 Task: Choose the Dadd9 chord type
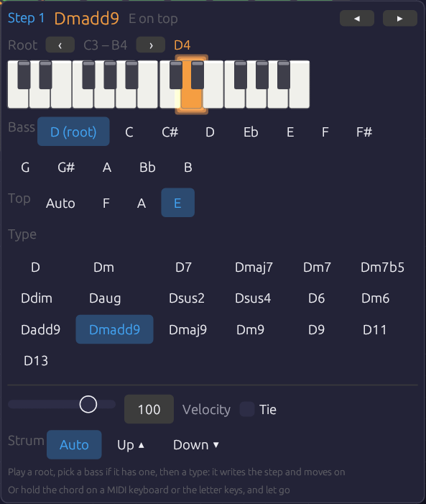[x=40, y=329]
